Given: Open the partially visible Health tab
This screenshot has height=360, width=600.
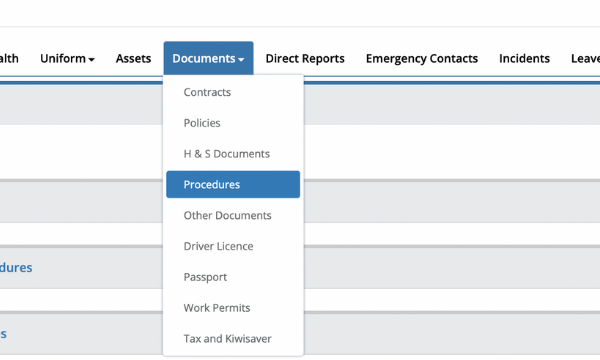Looking at the screenshot, I should point(9,59).
